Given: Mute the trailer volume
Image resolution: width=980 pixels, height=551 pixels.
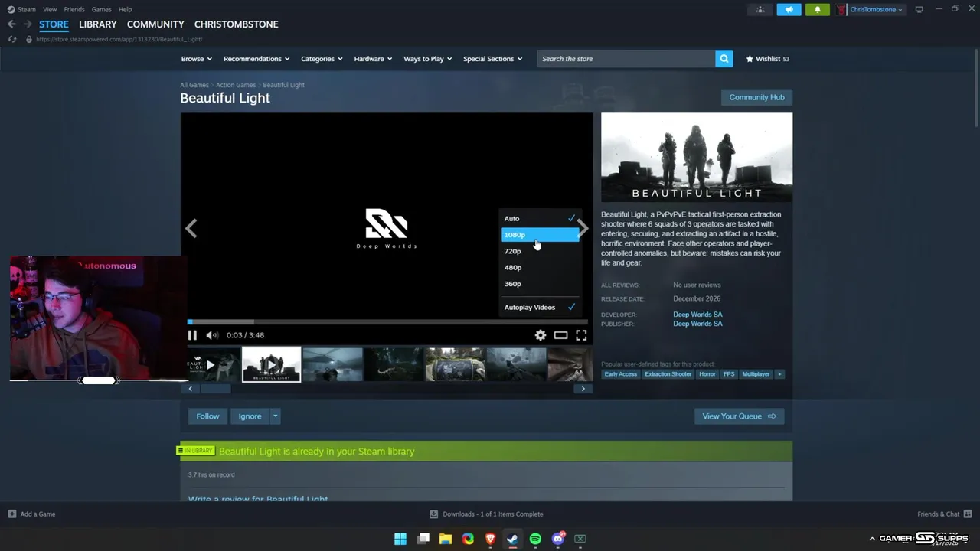Looking at the screenshot, I should pyautogui.click(x=212, y=335).
